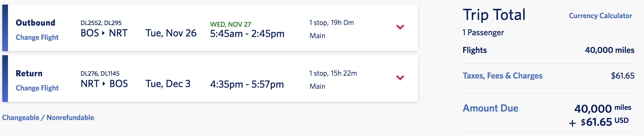Viewport: 644px width, 136px height.
Task: Select flight numbers DL2552, DL295
Action: coord(101,23)
